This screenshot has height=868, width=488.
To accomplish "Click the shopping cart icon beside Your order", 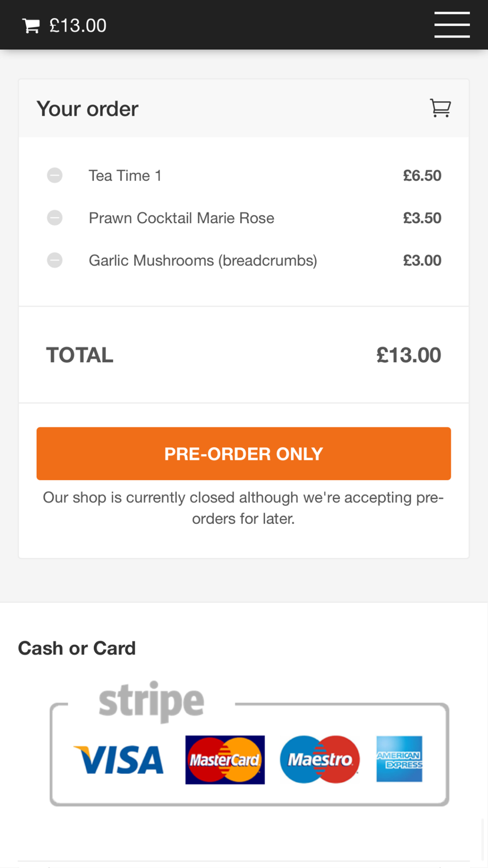I will [440, 108].
